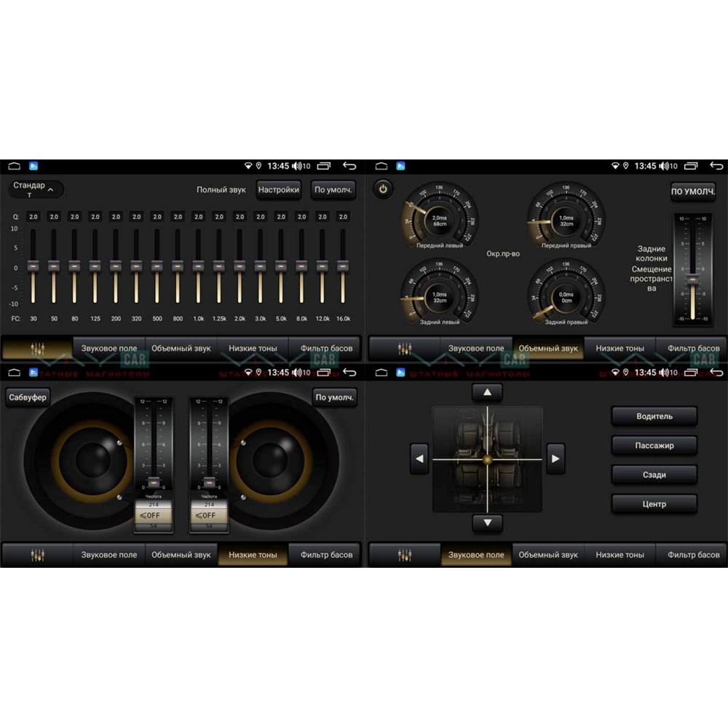Open Фильтр басов tab in the equalizer screen
Image resolution: width=728 pixels, height=728 pixels.
pyautogui.click(x=326, y=348)
